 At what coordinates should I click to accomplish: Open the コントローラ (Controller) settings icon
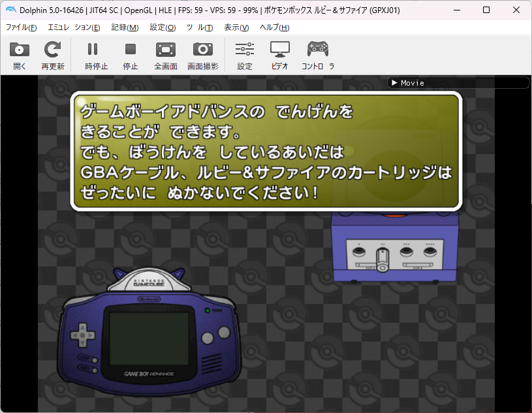318,56
